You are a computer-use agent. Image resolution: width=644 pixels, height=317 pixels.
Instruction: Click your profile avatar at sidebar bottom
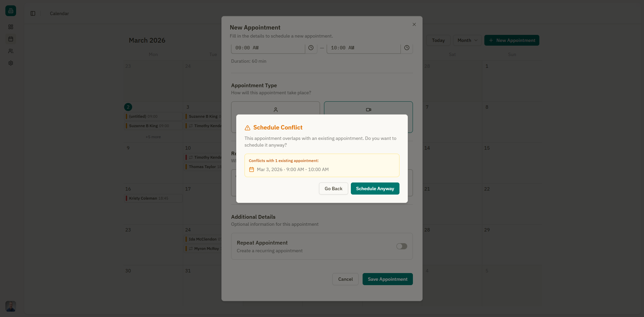10,306
